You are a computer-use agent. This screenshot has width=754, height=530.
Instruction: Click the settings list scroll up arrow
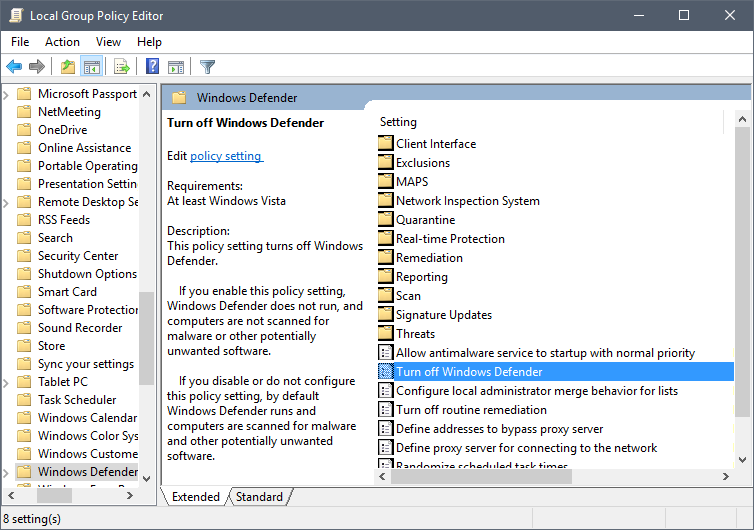(x=742, y=119)
